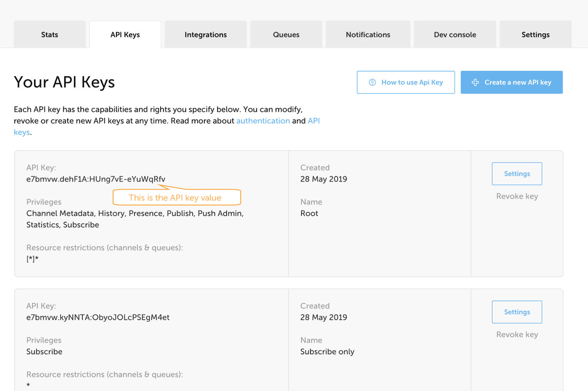
Task: Open the Notifications tab
Action: [x=368, y=34]
